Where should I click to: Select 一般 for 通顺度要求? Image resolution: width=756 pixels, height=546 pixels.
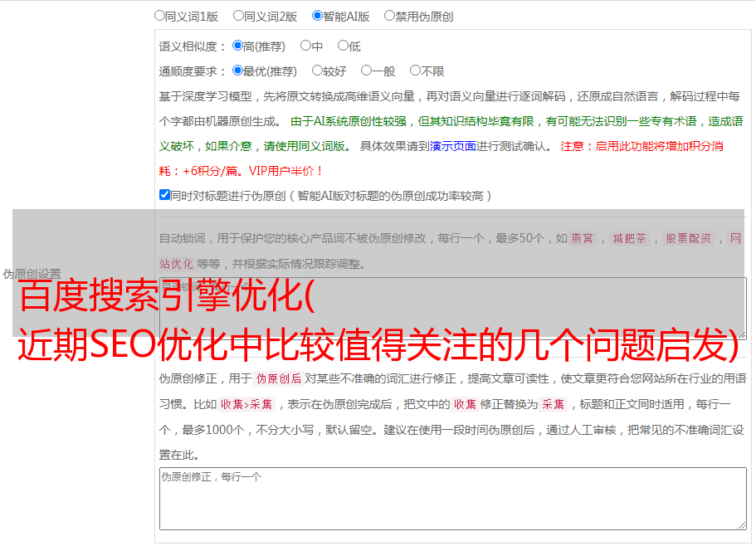[x=366, y=71]
